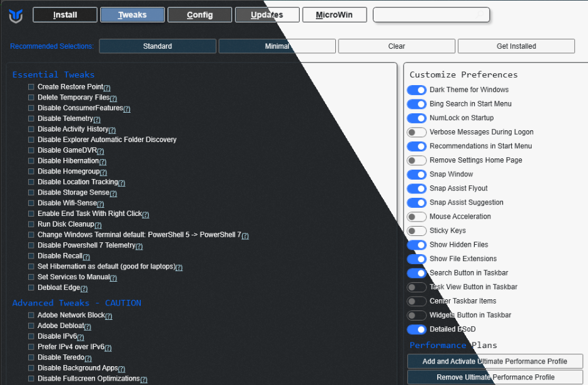Screen dimensions: 588x385
Task: Toggle Recommendations in Start Menu
Action: point(417,146)
